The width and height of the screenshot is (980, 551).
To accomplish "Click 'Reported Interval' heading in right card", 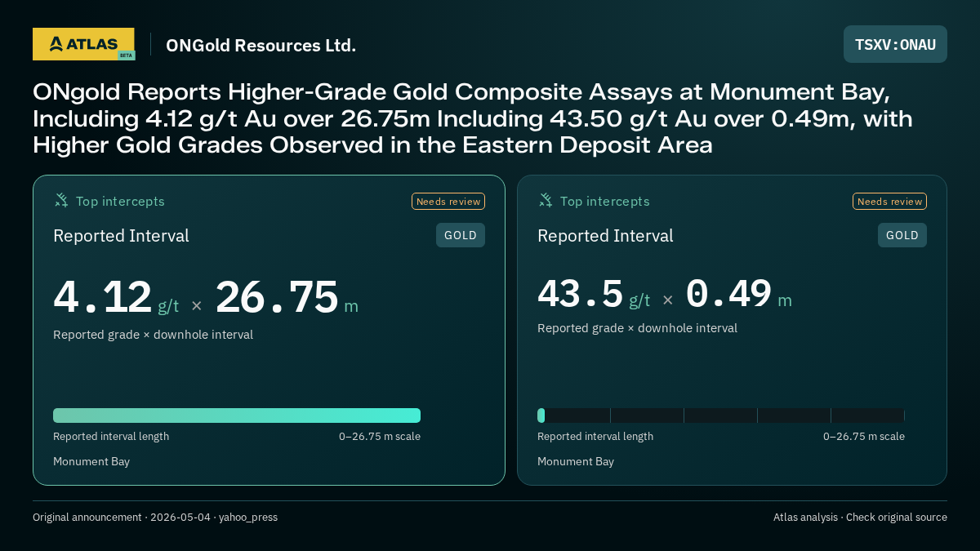I will pyautogui.click(x=605, y=236).
